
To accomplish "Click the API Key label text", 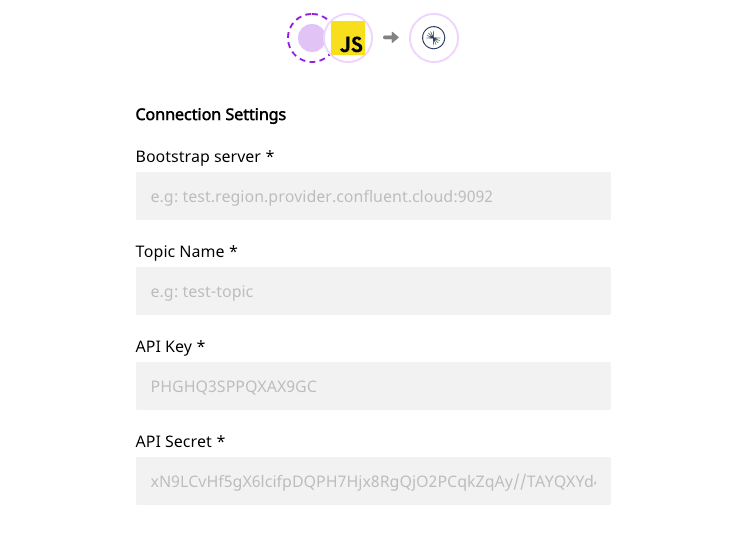I will (164, 347).
